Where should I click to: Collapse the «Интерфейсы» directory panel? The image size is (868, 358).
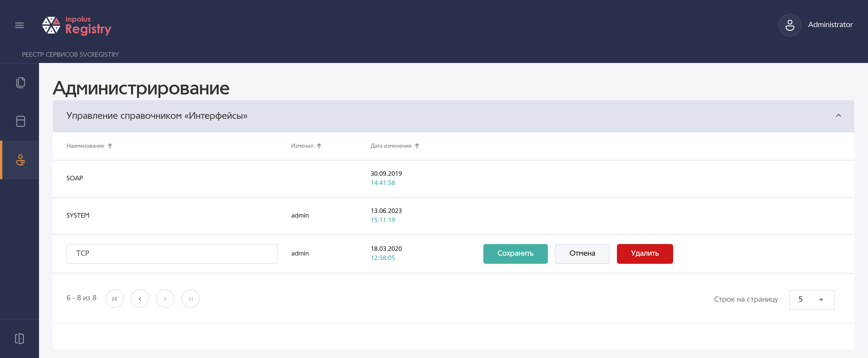click(838, 116)
